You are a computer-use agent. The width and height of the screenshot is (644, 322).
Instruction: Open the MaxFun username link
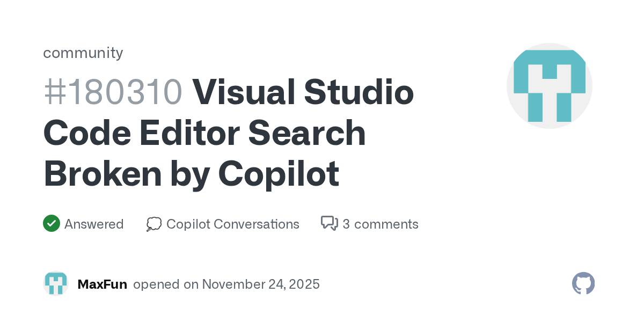103,284
